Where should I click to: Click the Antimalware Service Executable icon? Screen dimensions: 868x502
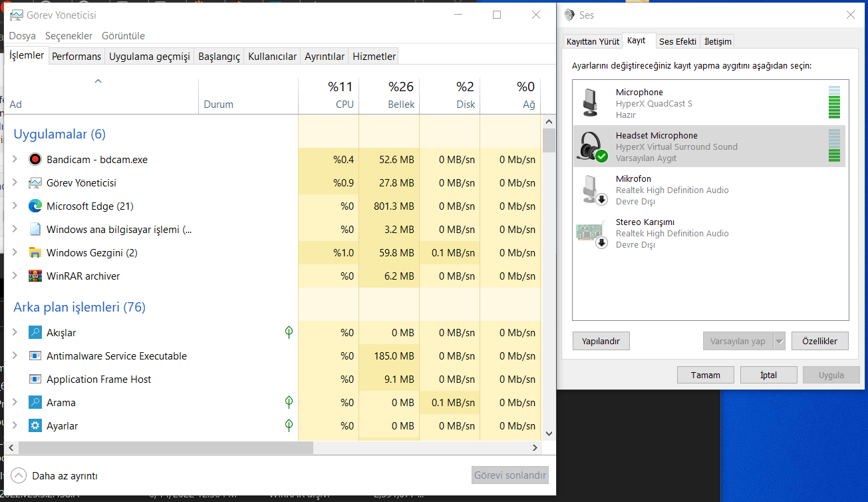tap(35, 356)
